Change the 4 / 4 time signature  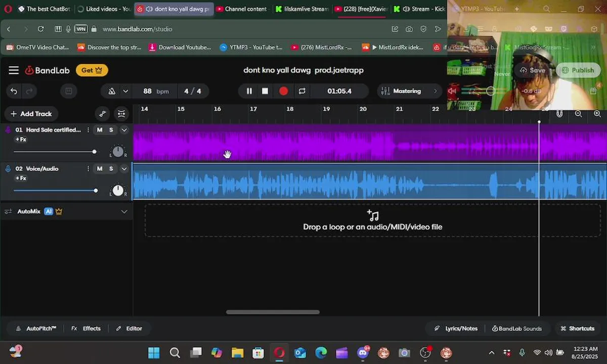pos(193,91)
